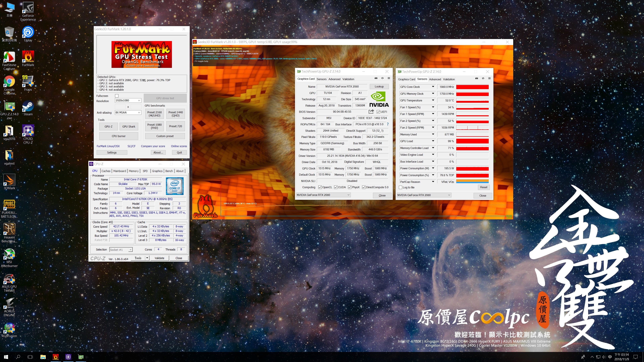The width and height of the screenshot is (644, 362).
Task: Click Bus Interface question mark in GPU-Z
Action: [388, 124]
